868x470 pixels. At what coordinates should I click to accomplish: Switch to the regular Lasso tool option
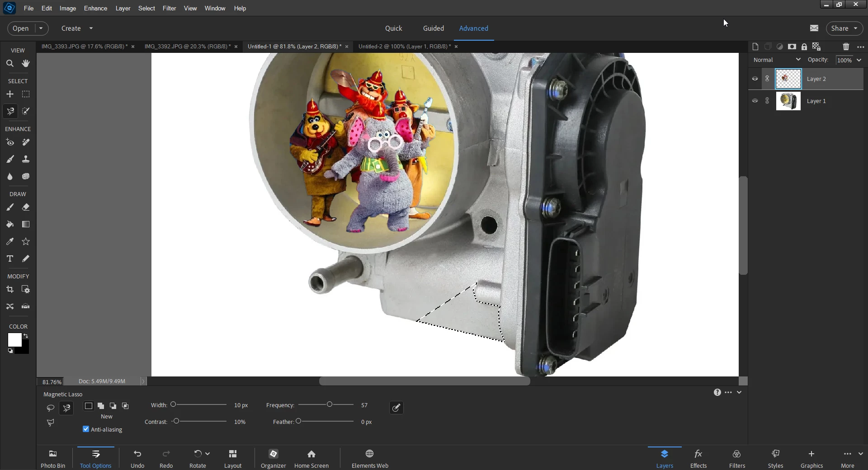click(x=50, y=408)
